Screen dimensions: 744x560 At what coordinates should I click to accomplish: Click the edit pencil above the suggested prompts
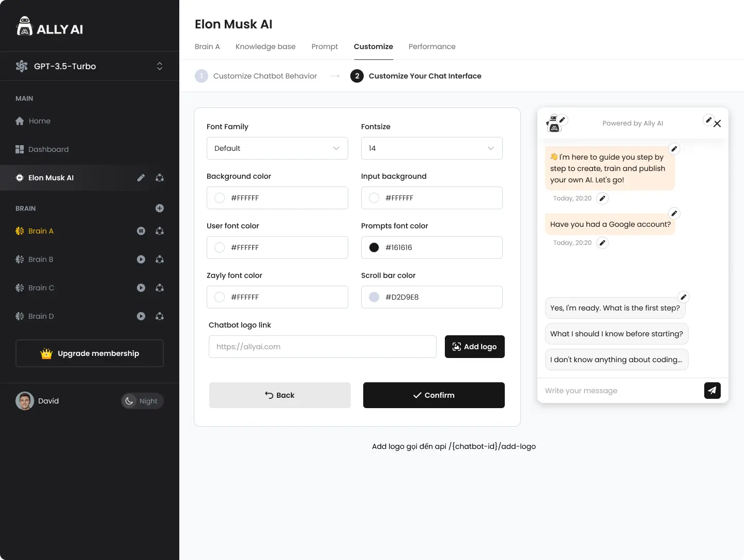point(683,297)
